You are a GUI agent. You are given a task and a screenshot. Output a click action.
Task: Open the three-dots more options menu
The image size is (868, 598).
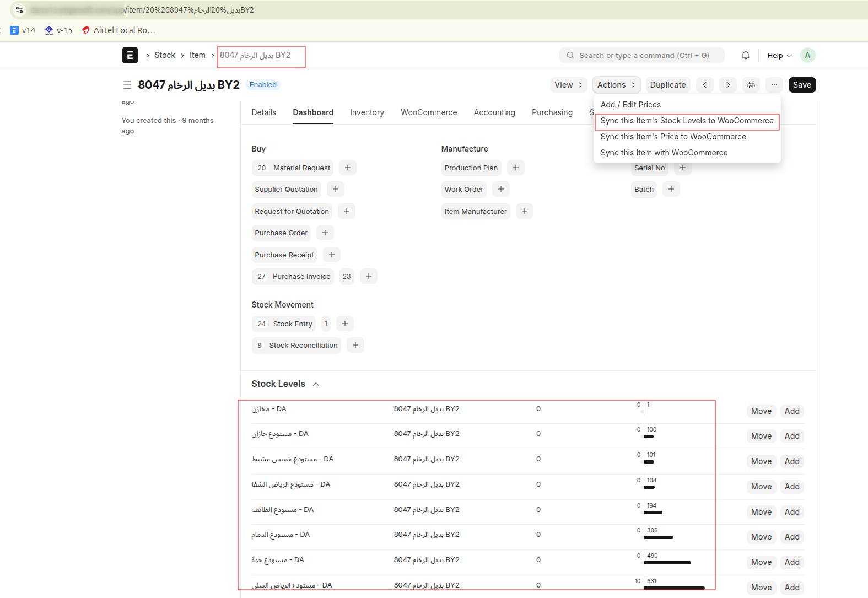tap(774, 85)
